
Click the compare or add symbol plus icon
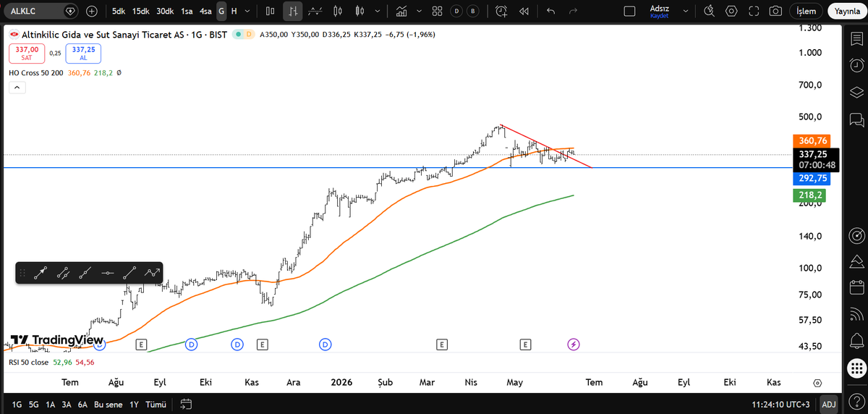click(x=92, y=11)
